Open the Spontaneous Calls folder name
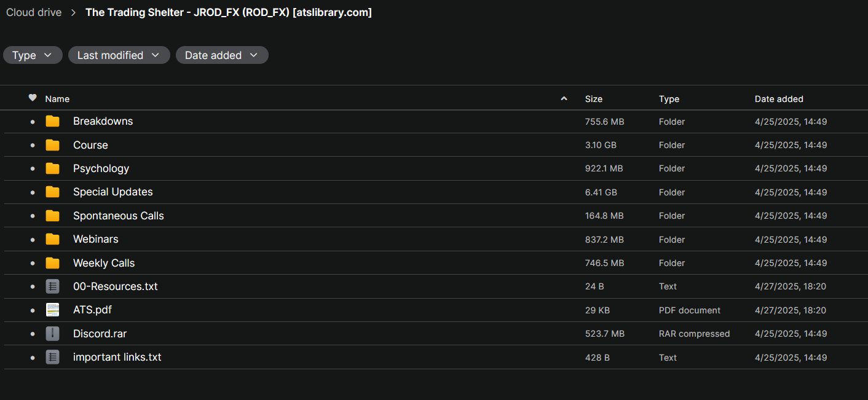Image resolution: width=868 pixels, height=400 pixels. point(119,216)
